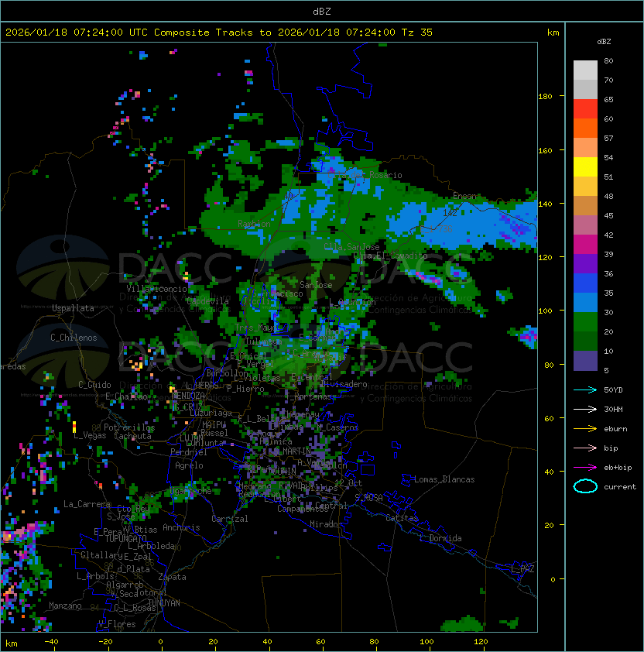Click the '0' tick on the vertical axis
The width and height of the screenshot is (644, 652).
[x=553, y=579]
